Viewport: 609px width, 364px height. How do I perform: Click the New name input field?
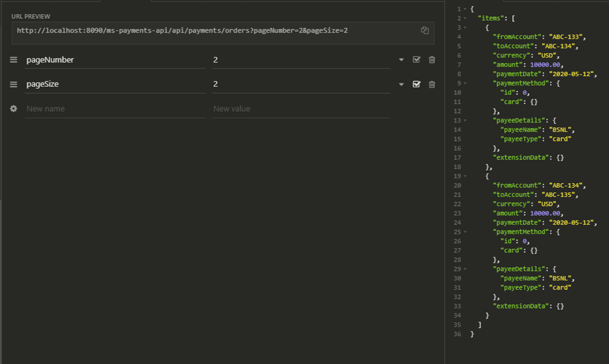[x=115, y=109]
